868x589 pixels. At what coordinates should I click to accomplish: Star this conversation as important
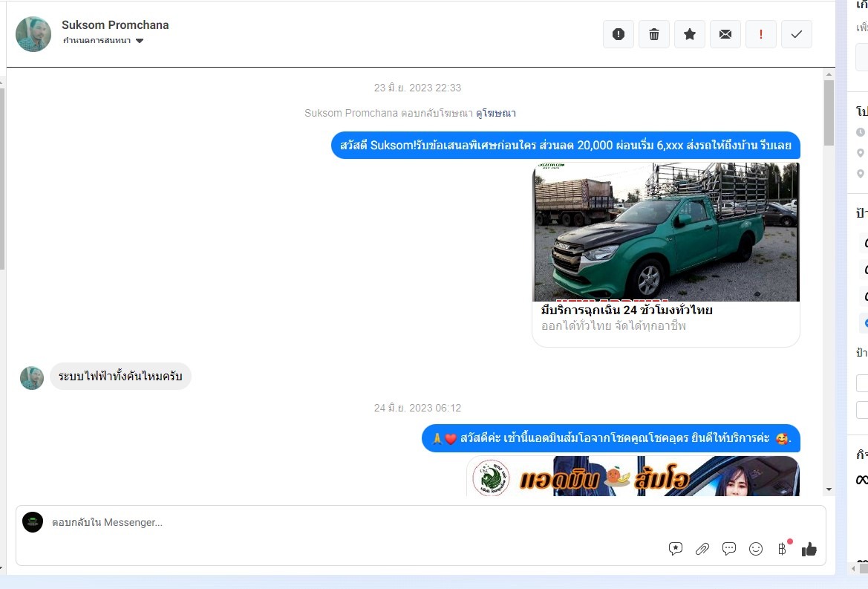tap(690, 34)
